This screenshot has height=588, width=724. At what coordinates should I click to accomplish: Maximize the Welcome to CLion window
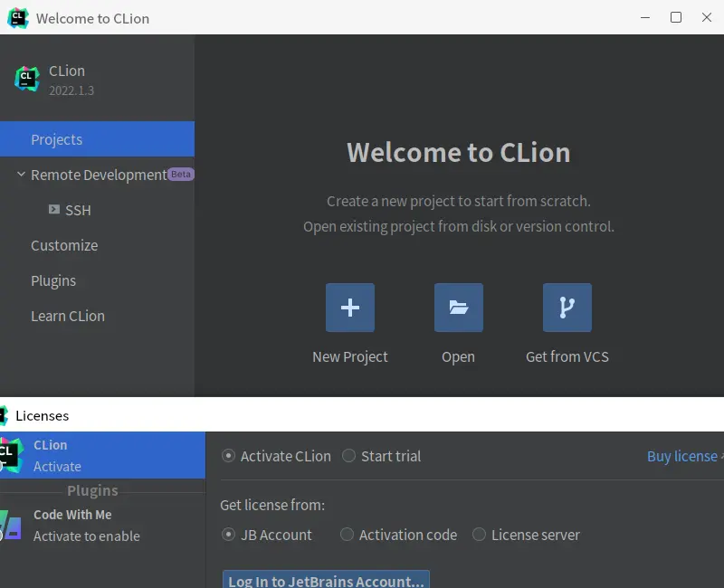(676, 17)
